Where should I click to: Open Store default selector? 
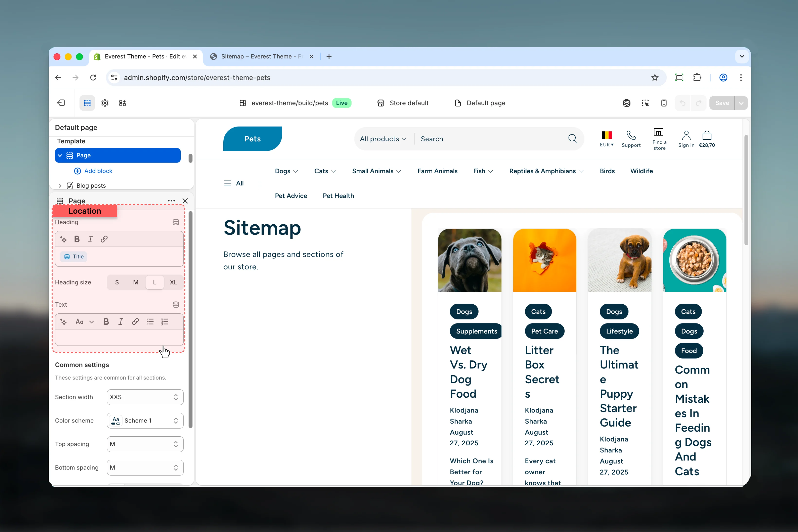[403, 103]
